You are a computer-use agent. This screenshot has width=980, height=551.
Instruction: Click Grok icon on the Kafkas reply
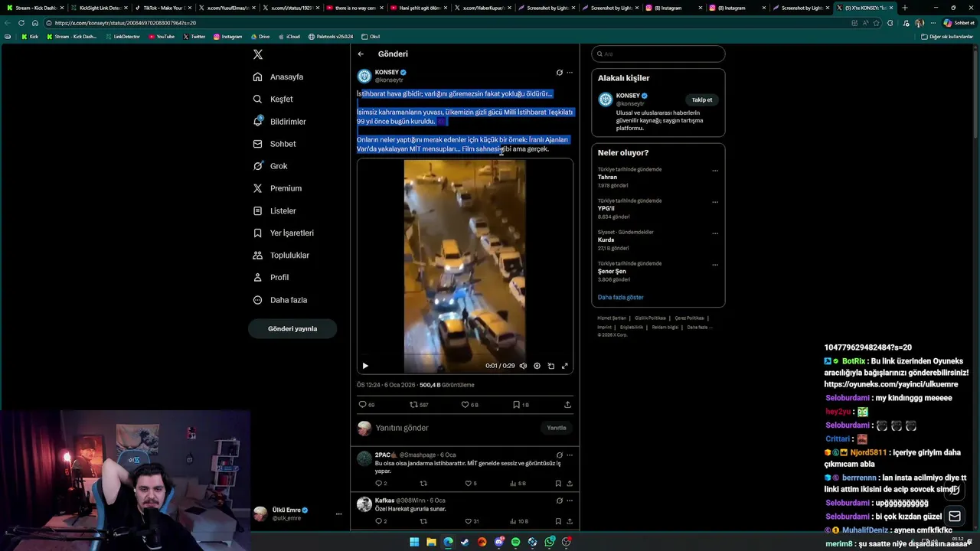[x=559, y=500]
